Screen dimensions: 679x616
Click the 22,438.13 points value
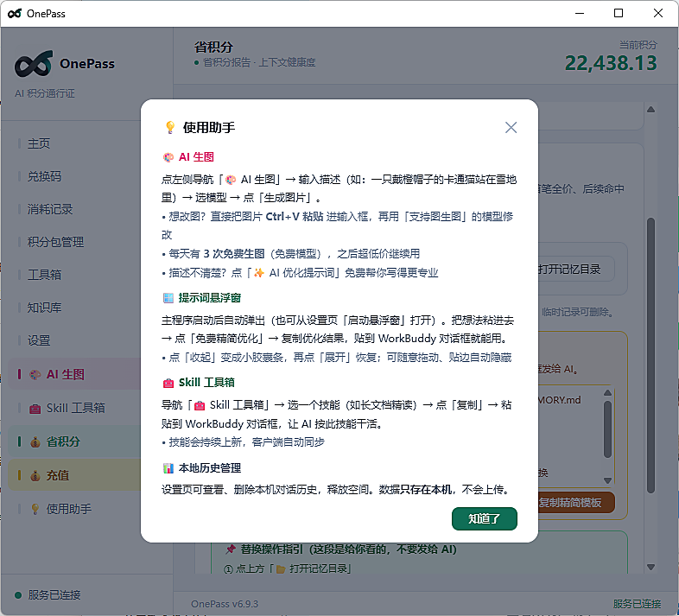611,63
